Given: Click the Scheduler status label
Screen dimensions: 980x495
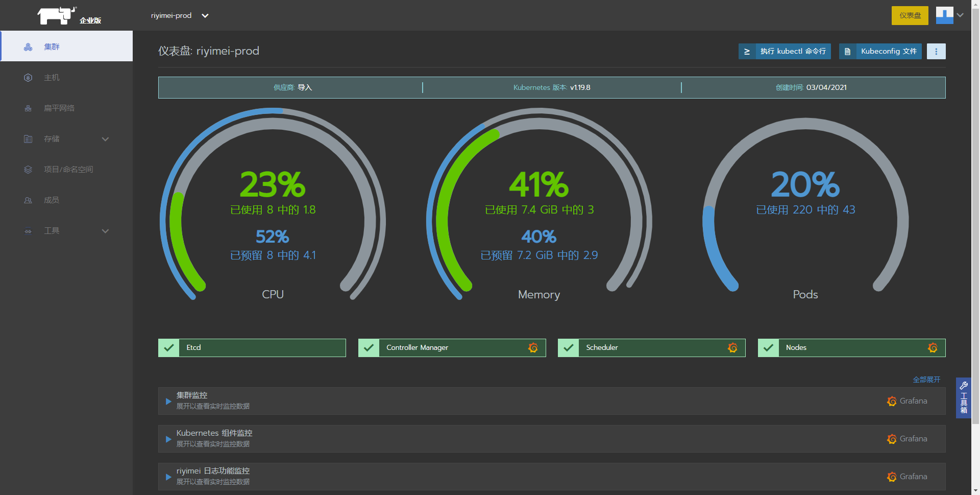Looking at the screenshot, I should pyautogui.click(x=602, y=347).
